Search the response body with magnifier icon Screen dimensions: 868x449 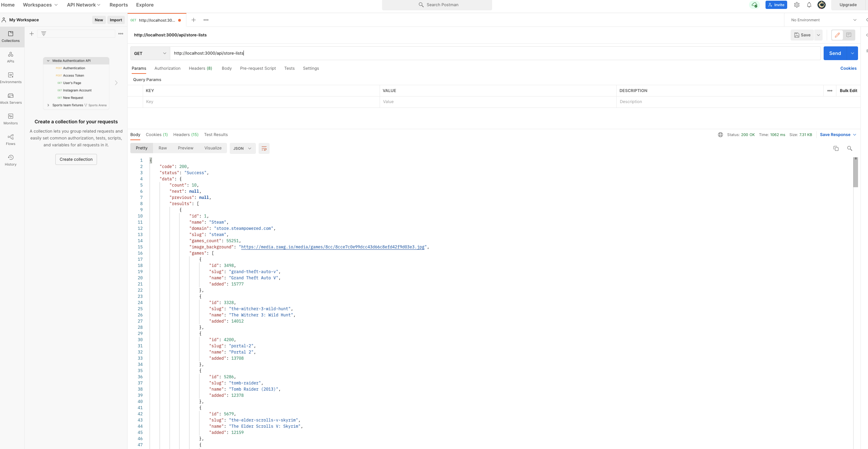pyautogui.click(x=850, y=148)
